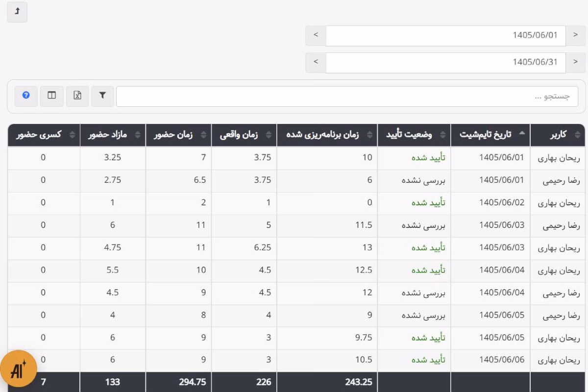588x392 pixels.
Task: Click the upward arrow button at top-left
Action: [x=17, y=12]
